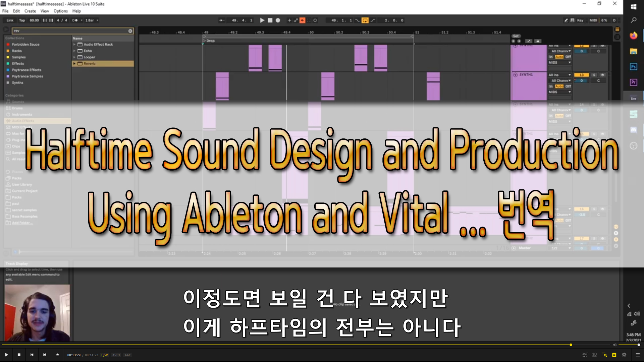Open the 1 Bar quantization dropdown
The height and width of the screenshot is (362, 644).
coord(92,20)
